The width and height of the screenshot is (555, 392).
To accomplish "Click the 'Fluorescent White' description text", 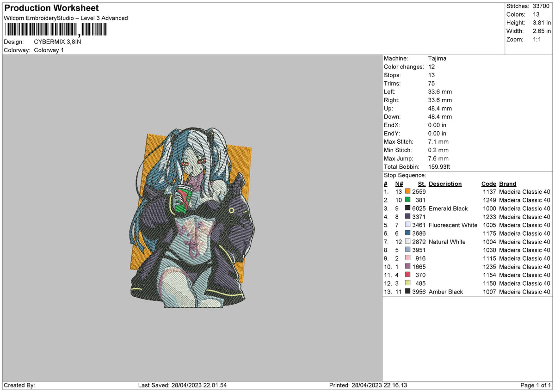I will (453, 225).
